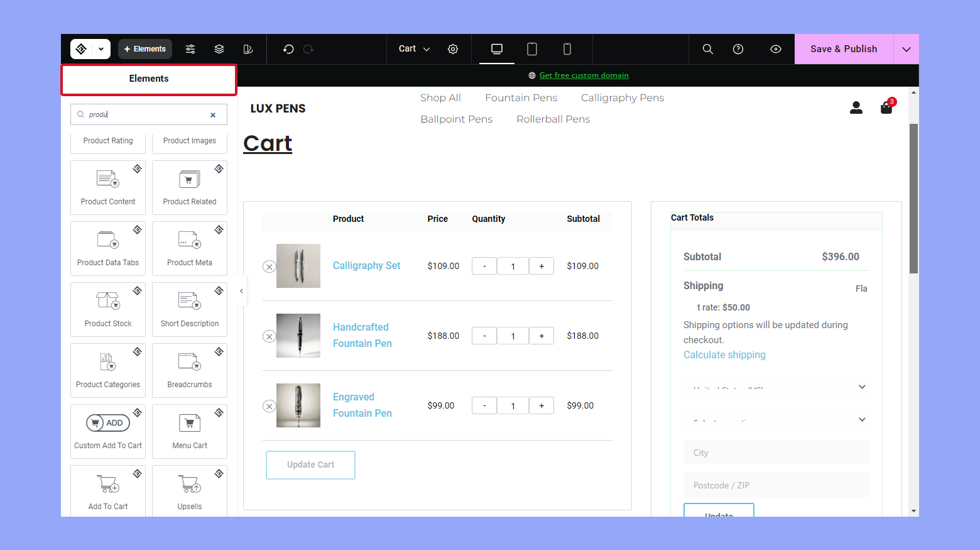
Task: Switch to tablet preview mode
Action: (x=532, y=48)
